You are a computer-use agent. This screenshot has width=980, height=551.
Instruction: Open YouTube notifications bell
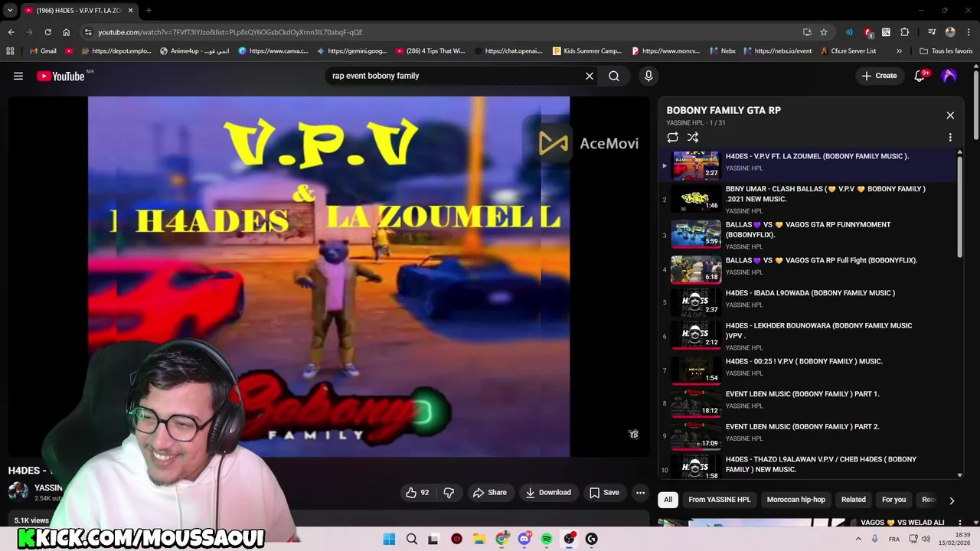[921, 76]
